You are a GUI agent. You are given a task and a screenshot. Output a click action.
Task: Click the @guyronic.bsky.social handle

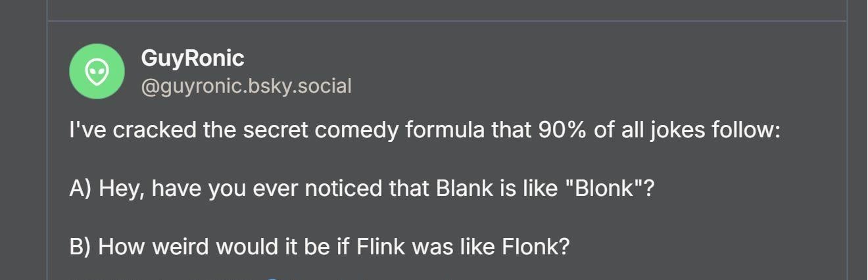[x=246, y=86]
